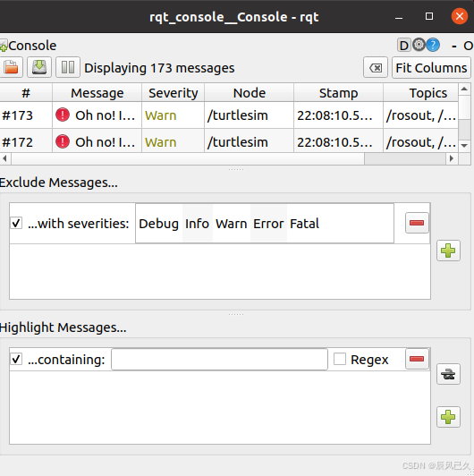Select Fatal severity in exclude filter
Viewport: 474px width, 476px height.
pos(304,224)
